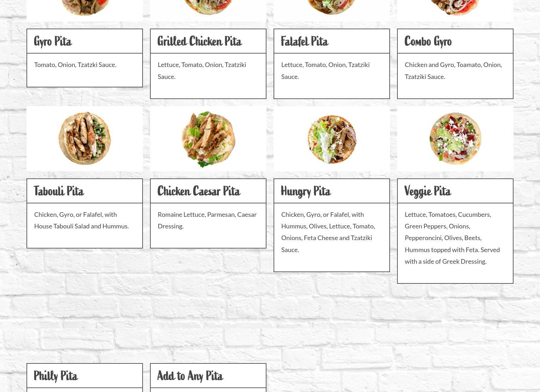Open the Hungry Pita food image
540x392 pixels.
pos(332,139)
